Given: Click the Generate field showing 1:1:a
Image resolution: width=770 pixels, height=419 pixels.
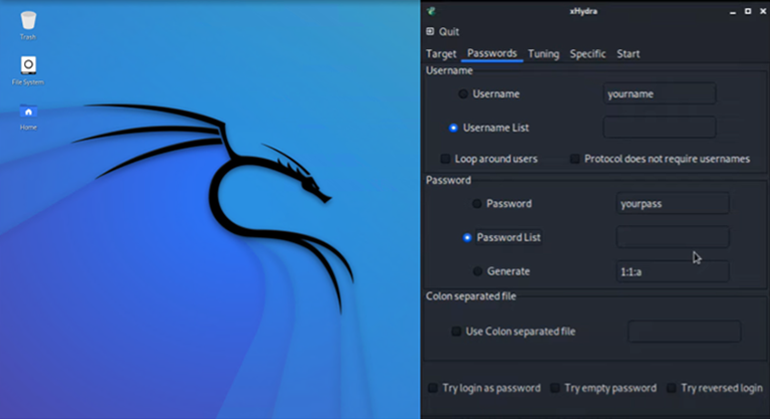Looking at the screenshot, I should (x=673, y=271).
